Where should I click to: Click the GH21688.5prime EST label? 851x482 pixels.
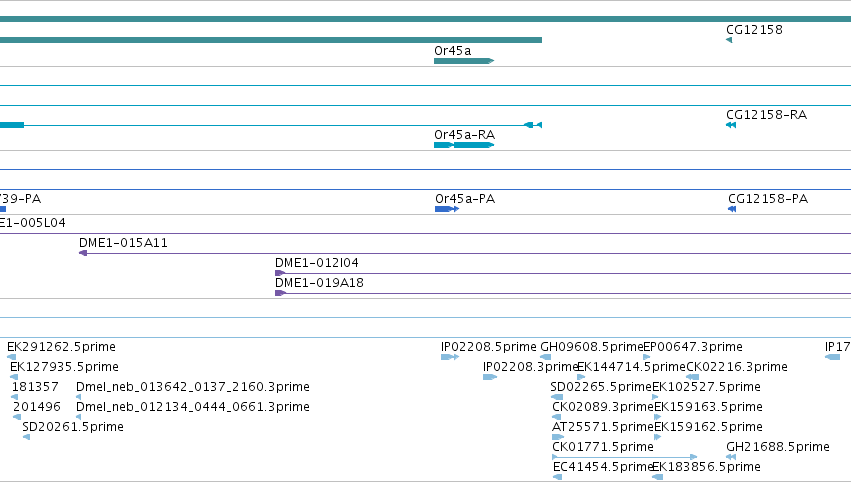tap(778, 447)
